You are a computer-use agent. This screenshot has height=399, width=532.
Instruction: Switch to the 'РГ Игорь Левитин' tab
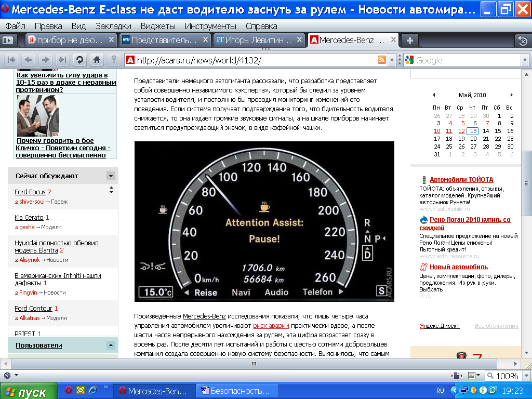tap(254, 40)
